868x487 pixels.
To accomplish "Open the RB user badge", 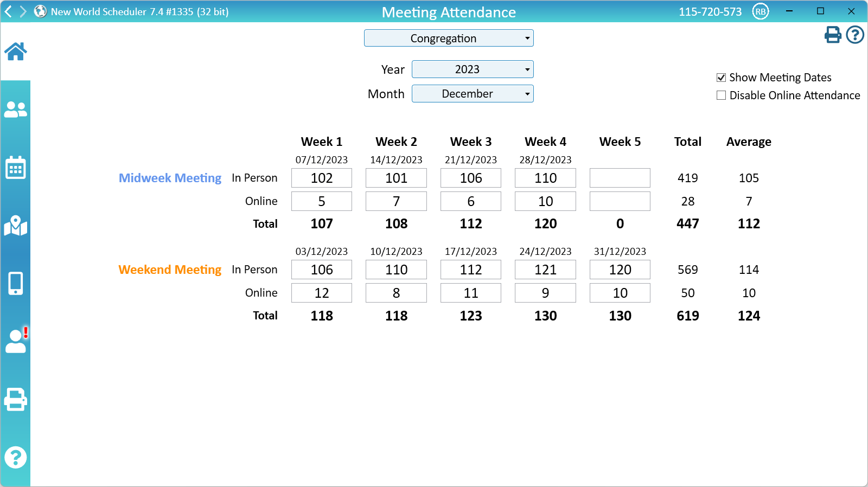I will pyautogui.click(x=761, y=11).
